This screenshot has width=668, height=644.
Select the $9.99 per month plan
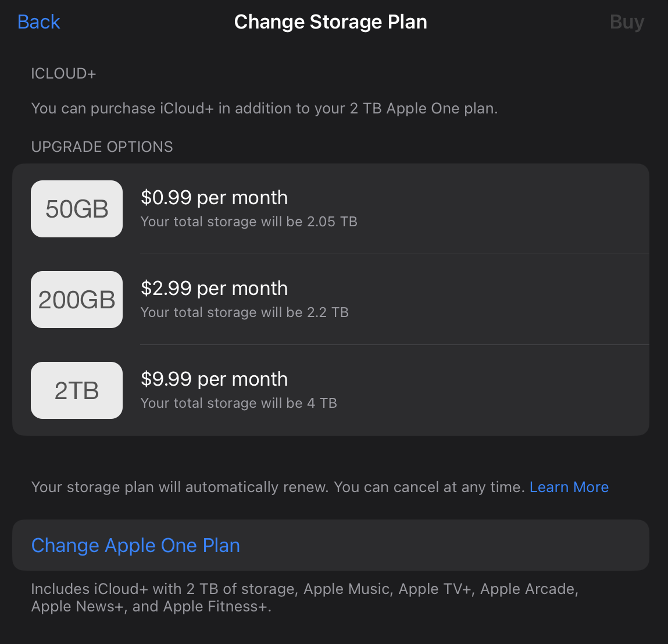(214, 379)
